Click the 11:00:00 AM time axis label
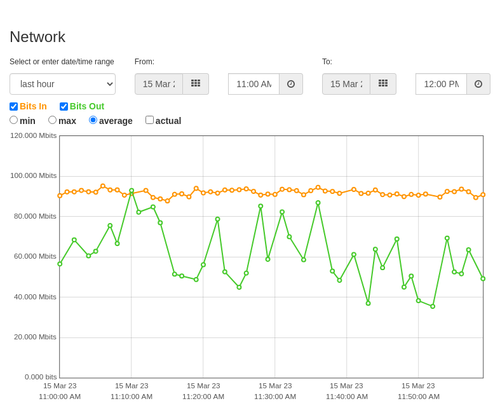 click(x=60, y=397)
